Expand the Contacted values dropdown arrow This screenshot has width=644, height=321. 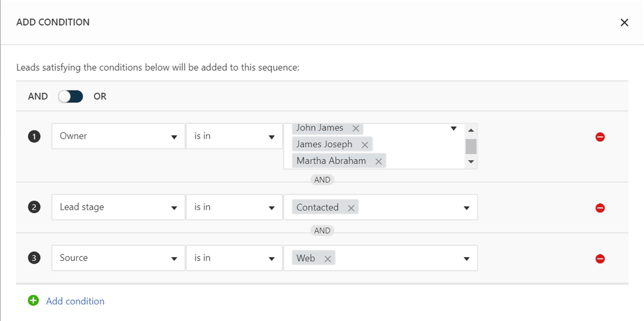(x=466, y=208)
